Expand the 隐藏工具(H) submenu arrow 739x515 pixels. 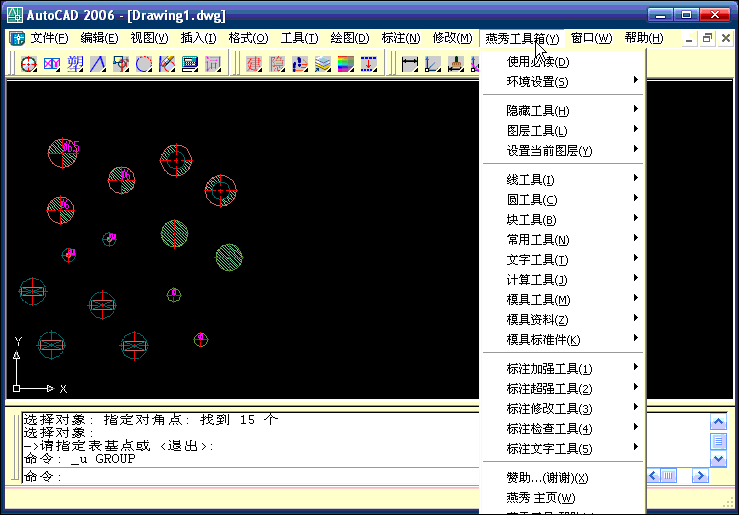[635, 109]
